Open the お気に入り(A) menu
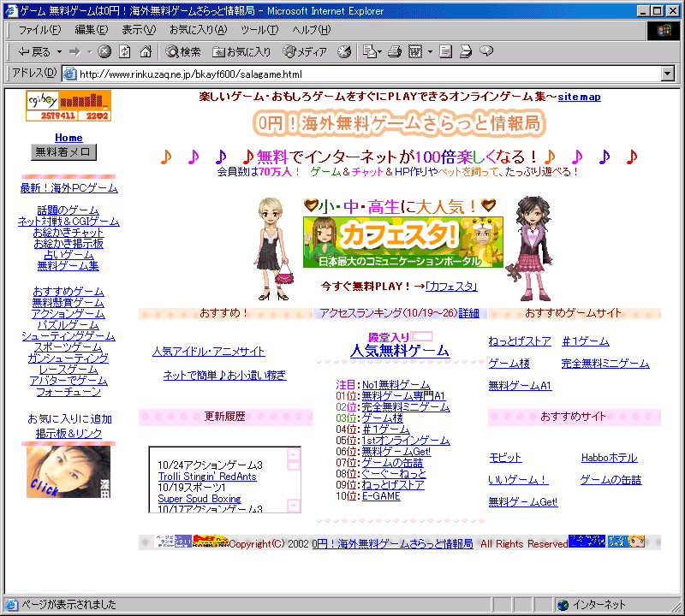Screen dimensions: 685x616 [199, 30]
